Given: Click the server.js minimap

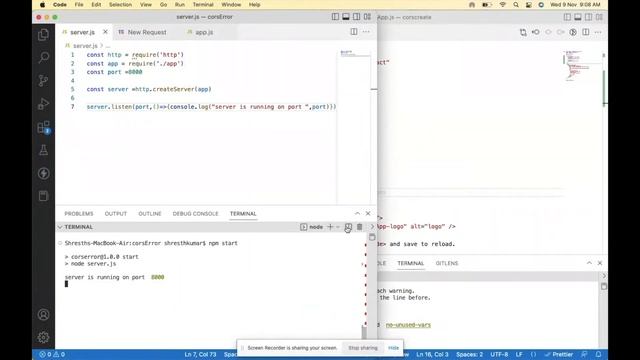Looking at the screenshot, I should click(354, 127).
